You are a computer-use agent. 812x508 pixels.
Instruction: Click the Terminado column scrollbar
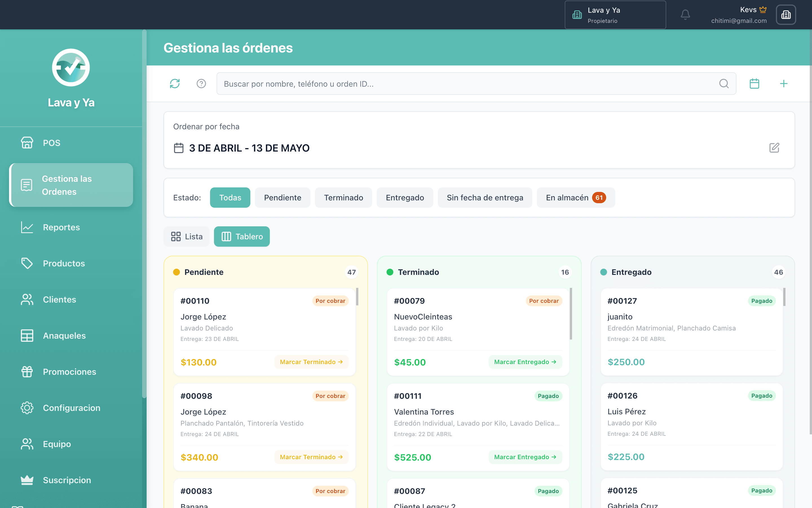(571, 314)
